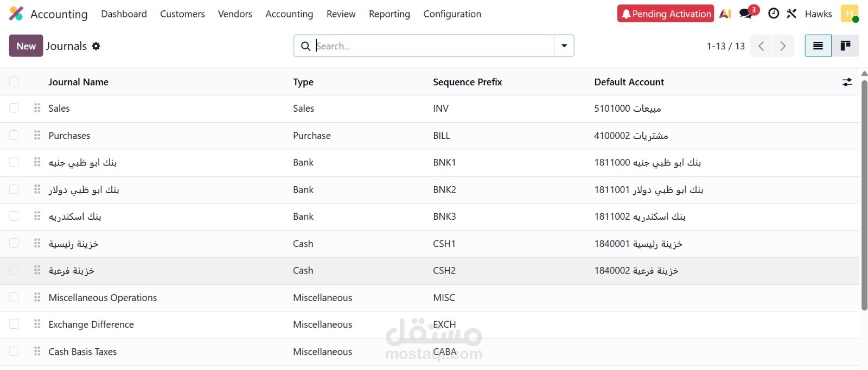Click drag handle of CSH2 row
This screenshot has height=370, width=868.
point(37,270)
